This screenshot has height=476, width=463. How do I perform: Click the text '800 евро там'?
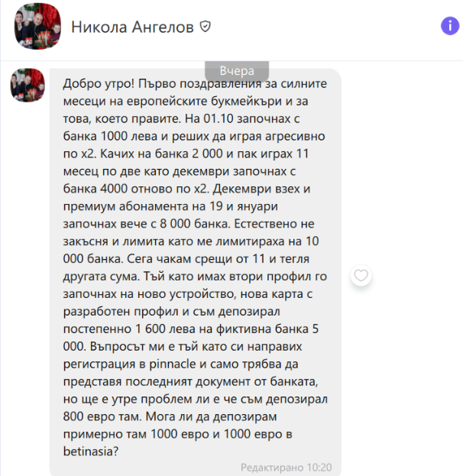[x=102, y=416]
